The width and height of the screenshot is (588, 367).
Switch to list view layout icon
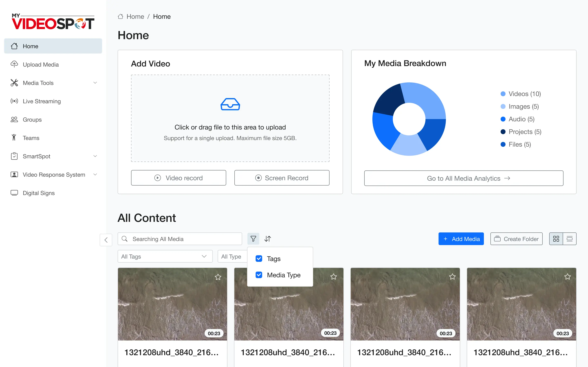(x=570, y=239)
